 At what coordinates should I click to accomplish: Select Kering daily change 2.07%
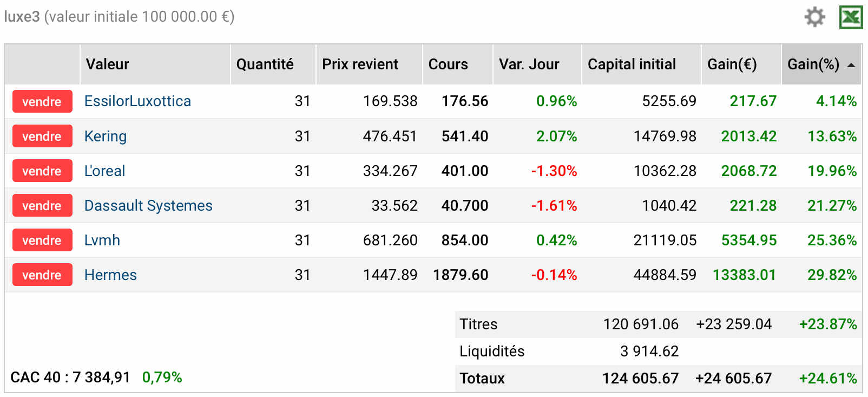[556, 136]
